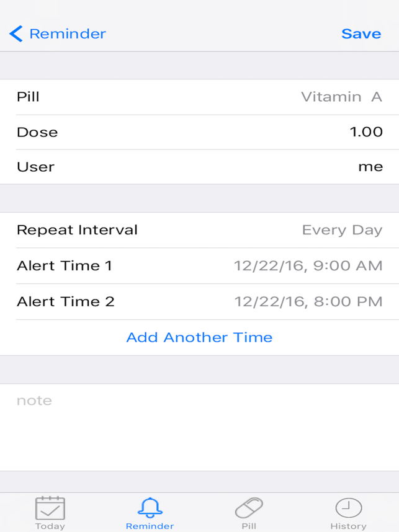Viewport: 399px width, 532px height.
Task: Click the clock face icon above History
Action: tap(348, 507)
